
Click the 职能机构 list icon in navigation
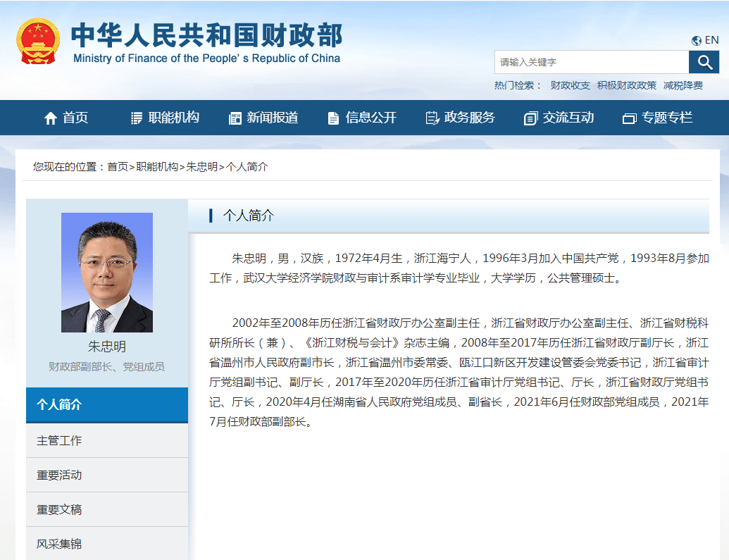[x=135, y=118]
